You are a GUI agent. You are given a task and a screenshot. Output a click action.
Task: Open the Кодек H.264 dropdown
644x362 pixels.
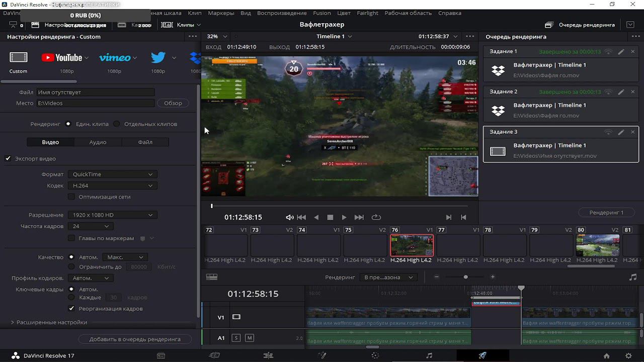(x=112, y=186)
